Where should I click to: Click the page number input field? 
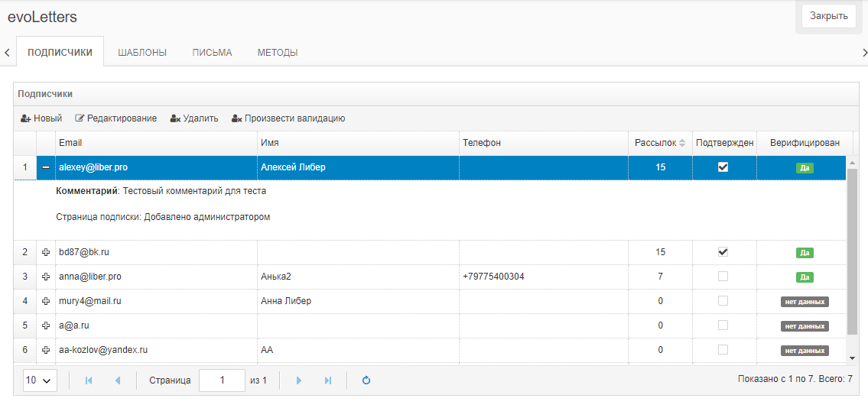coord(222,380)
